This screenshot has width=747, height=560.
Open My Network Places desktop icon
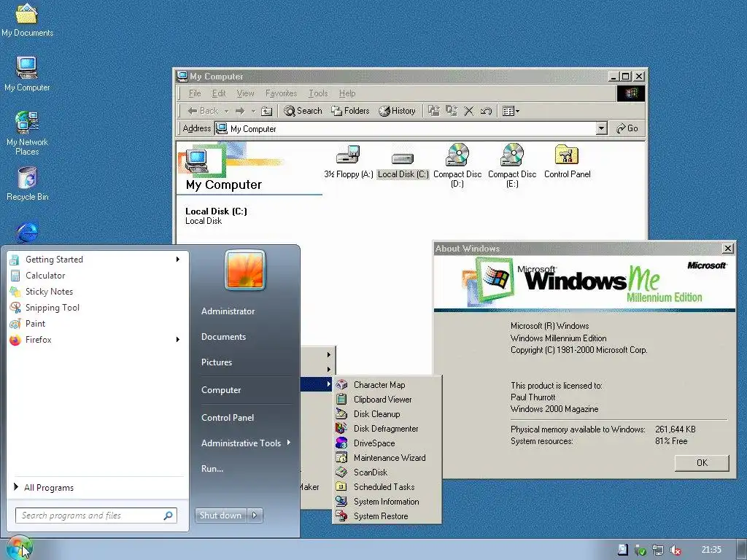(27, 133)
